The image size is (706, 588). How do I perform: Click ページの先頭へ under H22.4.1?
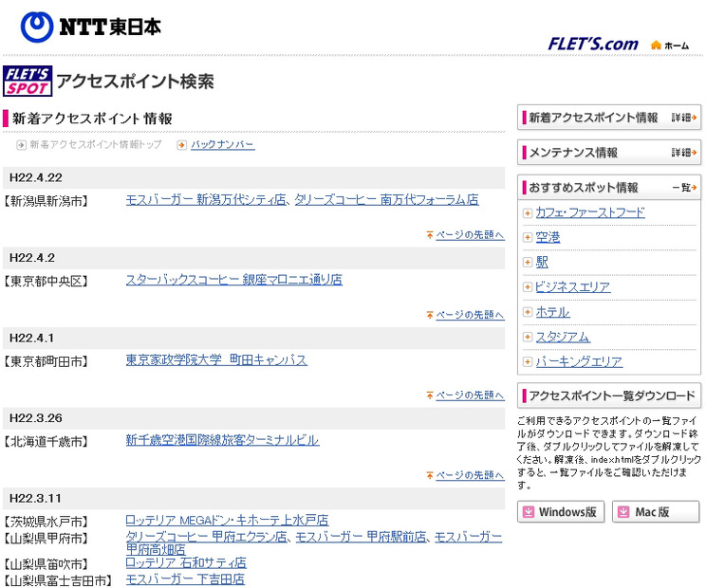(470, 395)
